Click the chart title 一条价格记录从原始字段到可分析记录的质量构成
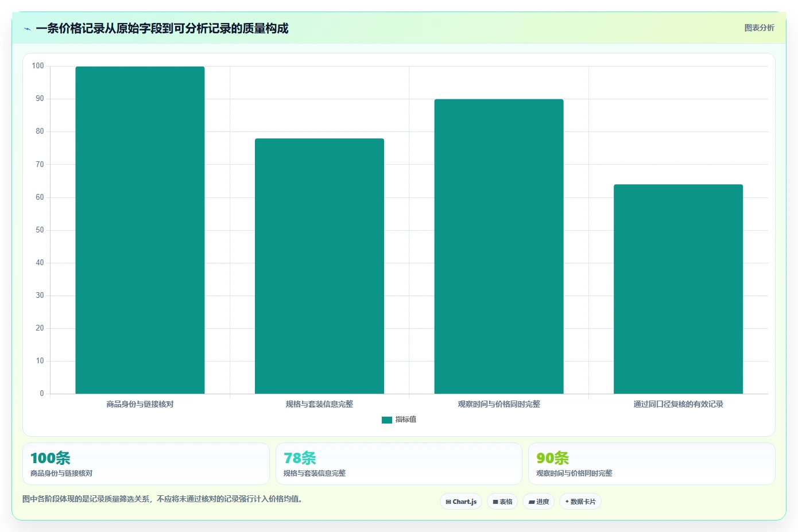Screen dimensions: 798x532 click(x=162, y=28)
